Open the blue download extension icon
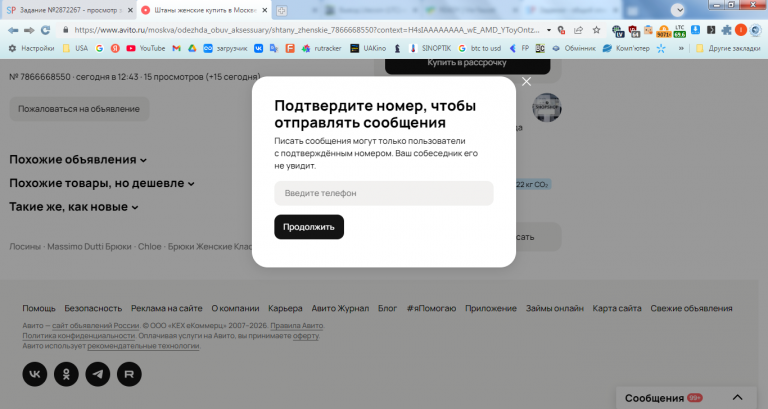 point(696,30)
